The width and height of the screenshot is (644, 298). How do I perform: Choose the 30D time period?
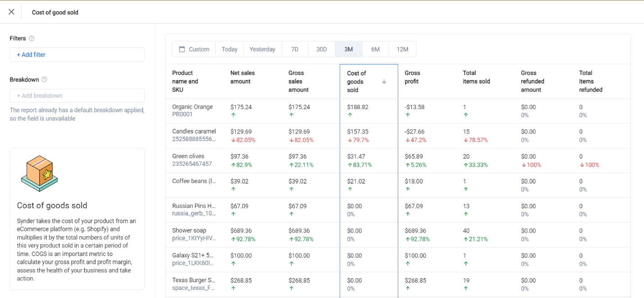(x=322, y=49)
